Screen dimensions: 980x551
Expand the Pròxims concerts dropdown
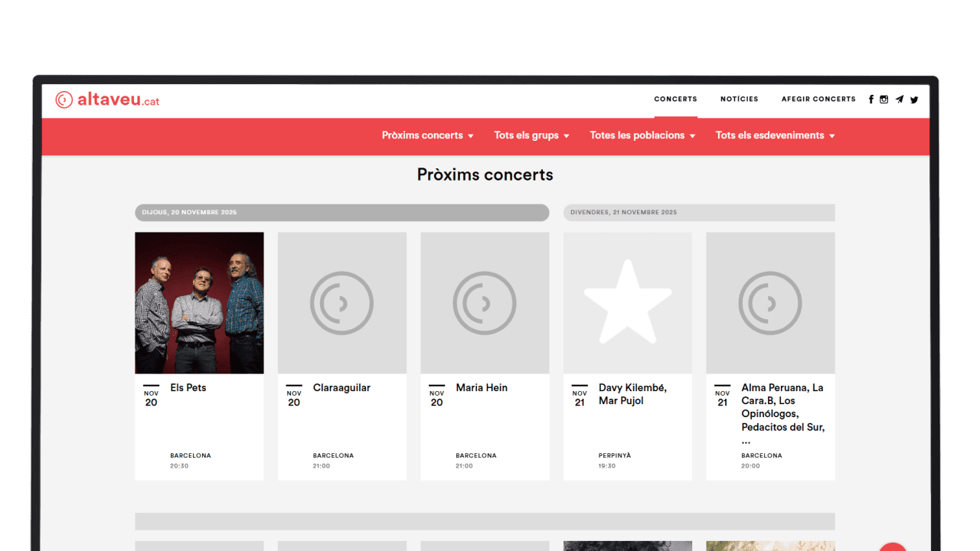pyautogui.click(x=427, y=135)
